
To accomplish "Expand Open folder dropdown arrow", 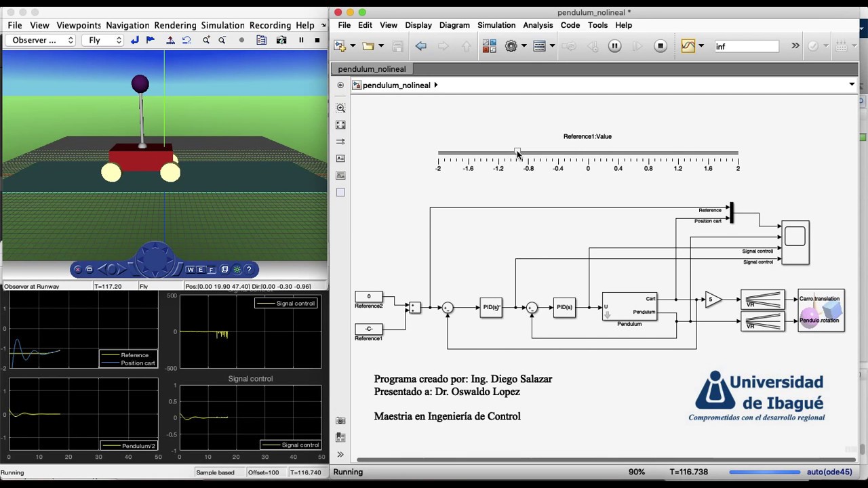I will [x=381, y=46].
